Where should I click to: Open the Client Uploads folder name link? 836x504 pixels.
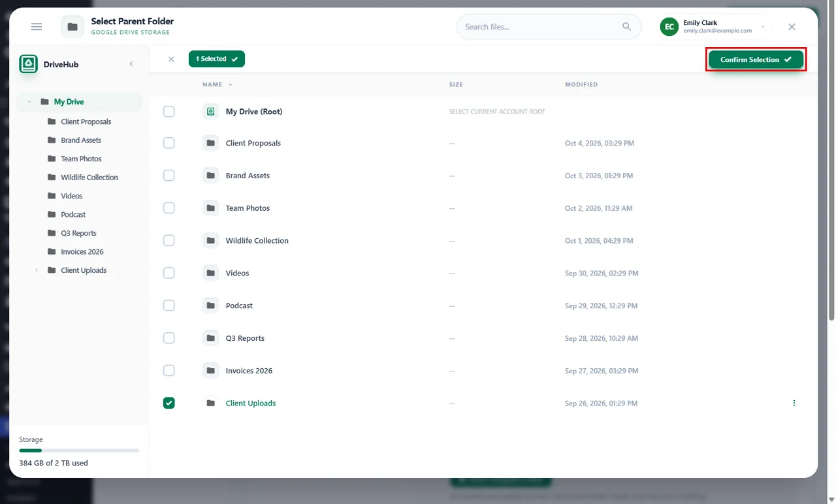click(x=251, y=403)
